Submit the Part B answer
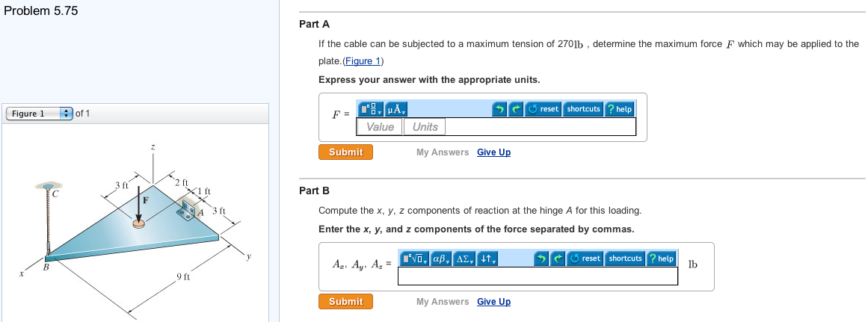This screenshot has height=322, width=868. [x=345, y=302]
